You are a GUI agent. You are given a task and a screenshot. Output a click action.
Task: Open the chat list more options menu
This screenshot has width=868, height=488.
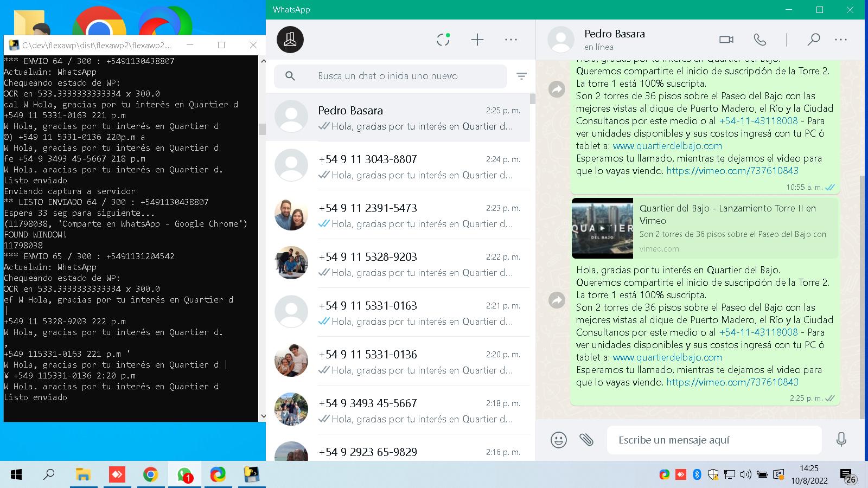(x=511, y=40)
